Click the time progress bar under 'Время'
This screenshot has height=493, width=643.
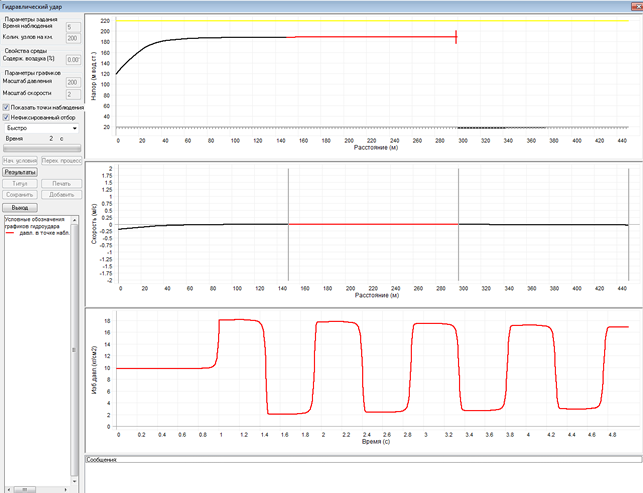(x=42, y=150)
